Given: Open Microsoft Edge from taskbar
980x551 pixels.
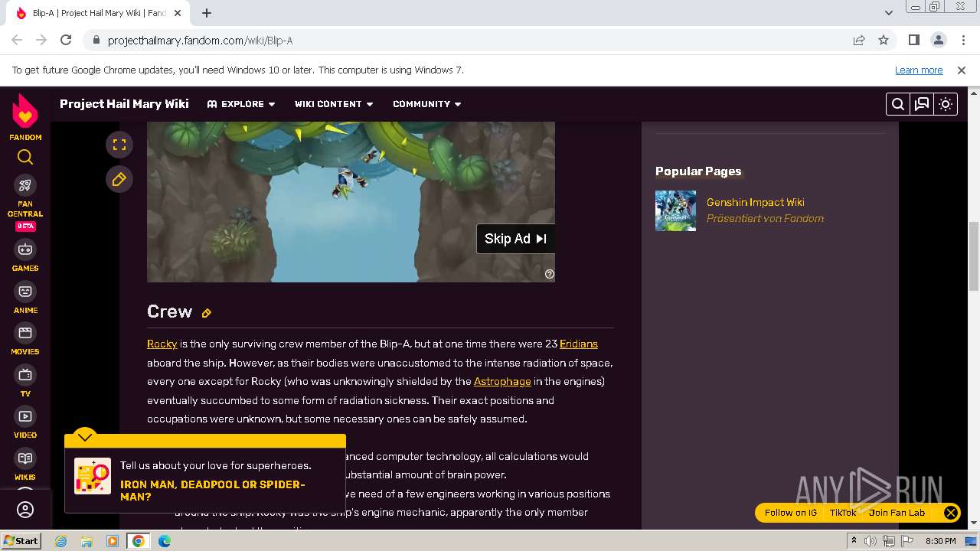Looking at the screenshot, I should pyautogui.click(x=165, y=541).
